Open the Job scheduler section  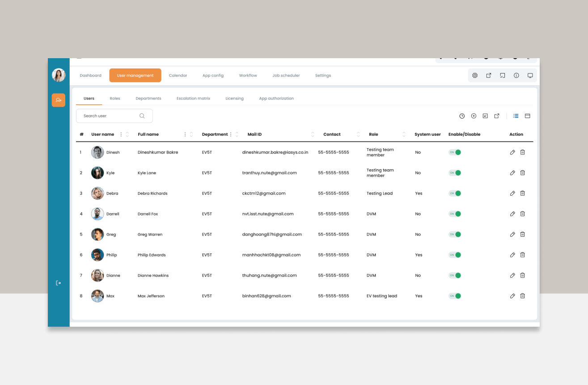(286, 76)
